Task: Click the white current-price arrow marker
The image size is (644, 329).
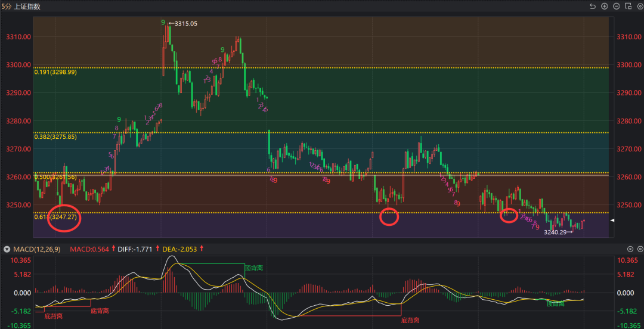Action: tap(612, 221)
